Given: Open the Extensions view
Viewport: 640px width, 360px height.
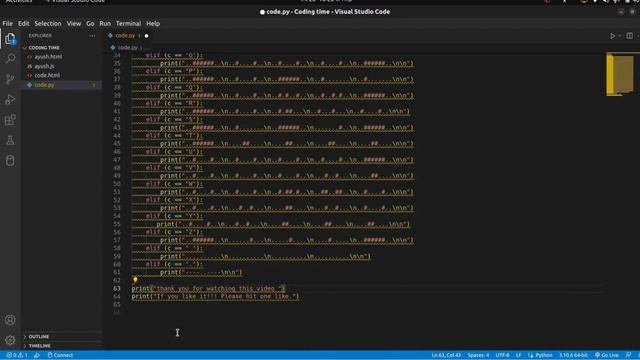Looking at the screenshot, I should click(x=10, y=120).
